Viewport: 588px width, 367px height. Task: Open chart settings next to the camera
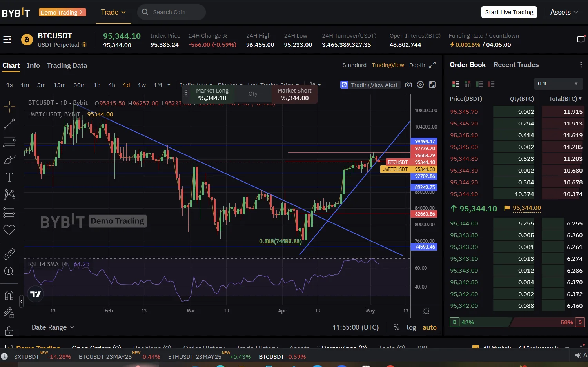[420, 85]
